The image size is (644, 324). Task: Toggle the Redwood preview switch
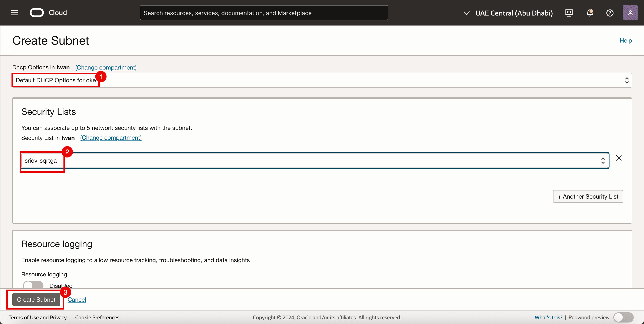pos(623,317)
